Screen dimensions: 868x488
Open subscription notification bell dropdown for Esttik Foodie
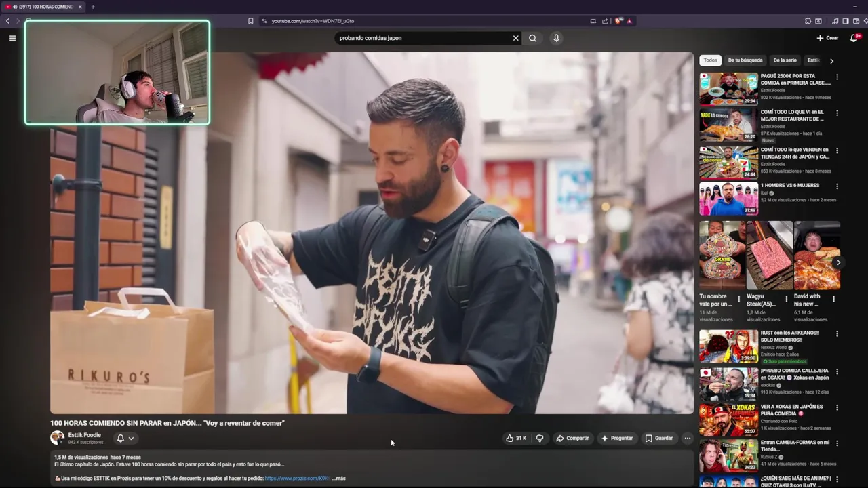click(125, 439)
